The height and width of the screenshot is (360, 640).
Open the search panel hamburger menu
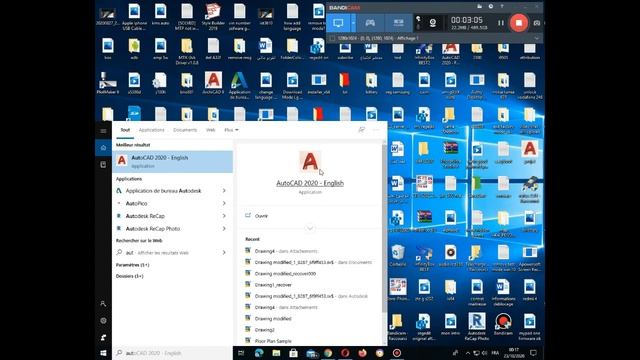103,131
